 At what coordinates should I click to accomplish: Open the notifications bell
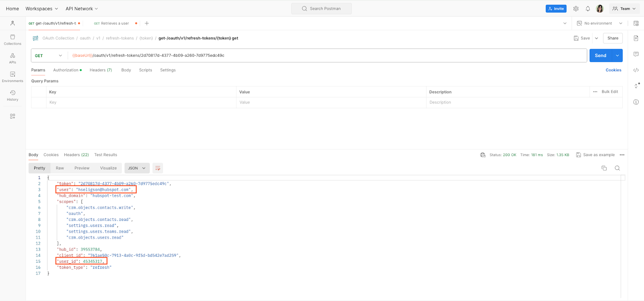click(x=588, y=8)
